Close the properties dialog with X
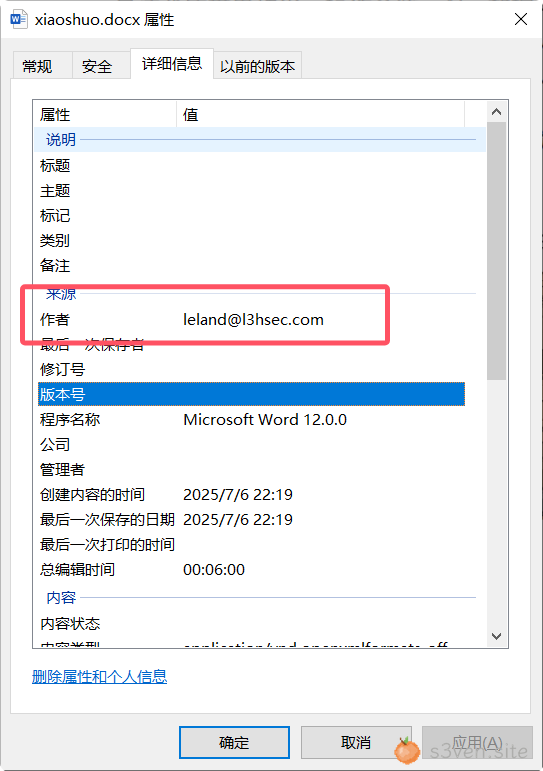The width and height of the screenshot is (543, 771). coord(521,19)
